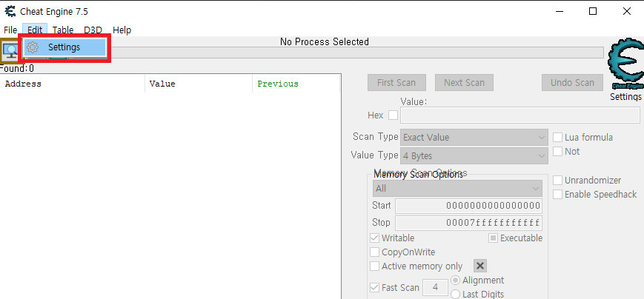Click the Undo Scan button
The width and height of the screenshot is (644, 299).
click(573, 82)
